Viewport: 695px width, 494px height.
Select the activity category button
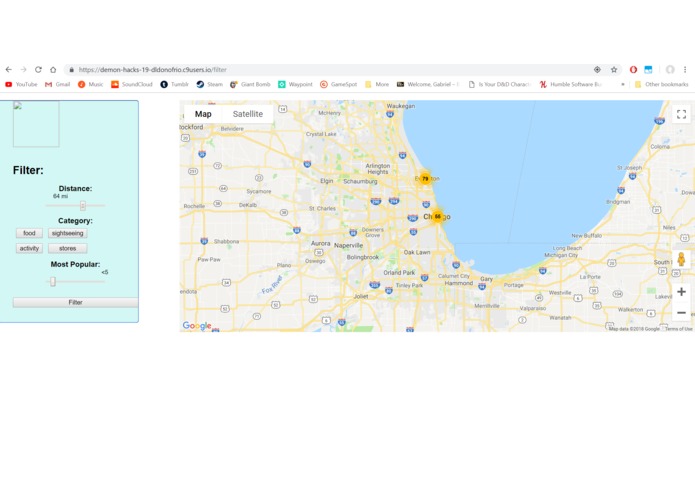click(x=29, y=248)
